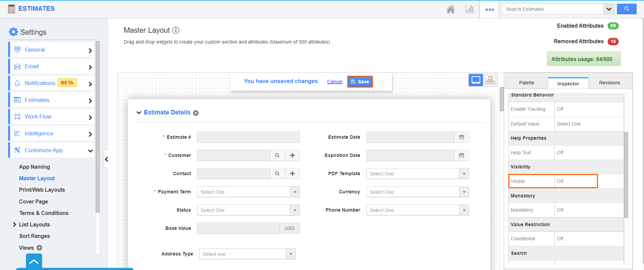Open Estimate Date calendar picker
Viewport: 644px width, 270px height.
pyautogui.click(x=461, y=137)
